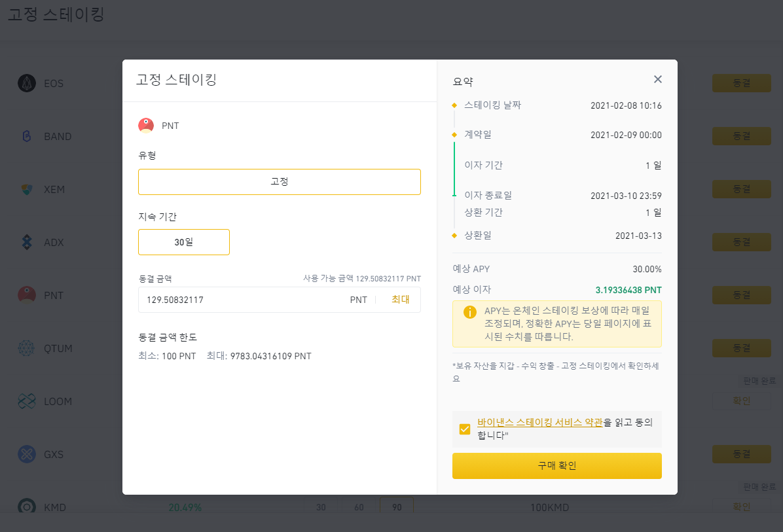
Task: Click QTUM coin icon in background list
Action: 26,348
